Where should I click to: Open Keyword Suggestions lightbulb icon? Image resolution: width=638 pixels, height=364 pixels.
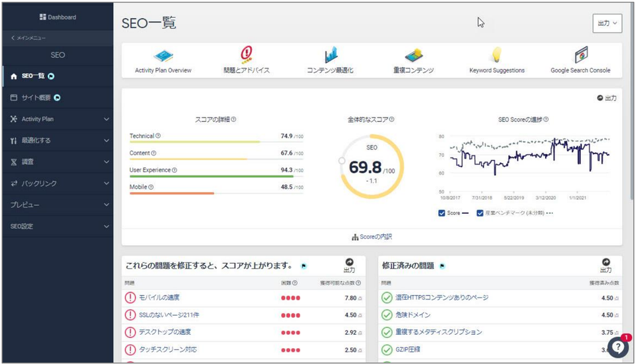[x=497, y=55]
